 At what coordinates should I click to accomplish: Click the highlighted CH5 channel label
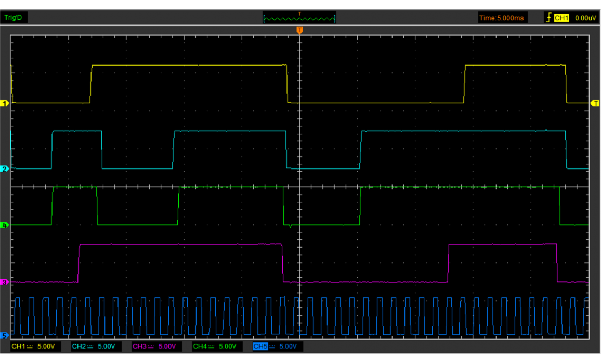pos(260,346)
